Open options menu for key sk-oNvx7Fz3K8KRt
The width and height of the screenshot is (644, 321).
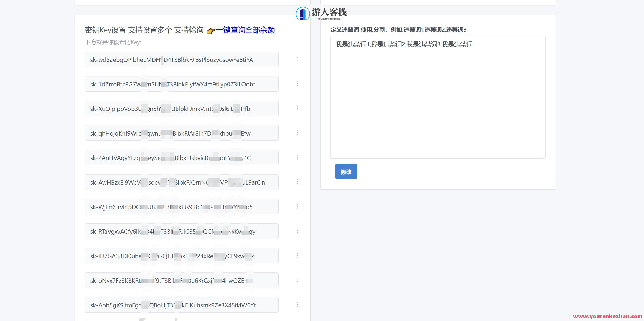pos(297,280)
